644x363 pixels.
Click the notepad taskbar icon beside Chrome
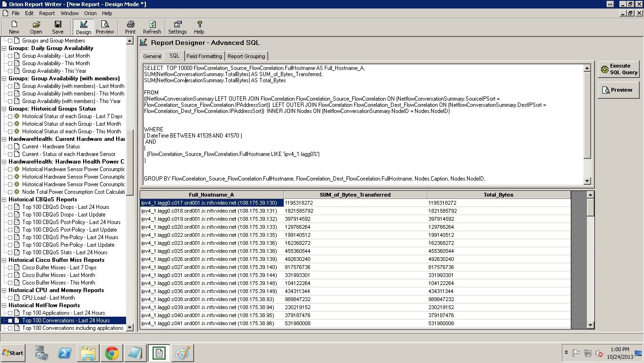[x=135, y=353]
